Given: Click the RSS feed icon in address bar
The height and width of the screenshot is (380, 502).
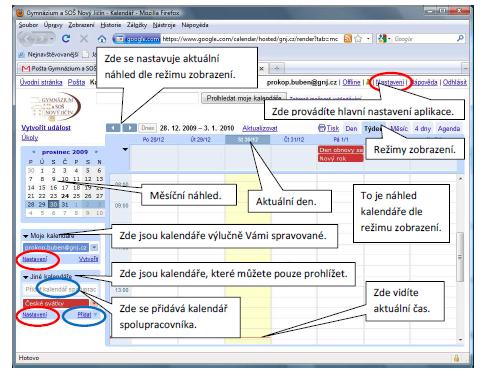Looking at the screenshot, I should pos(348,39).
